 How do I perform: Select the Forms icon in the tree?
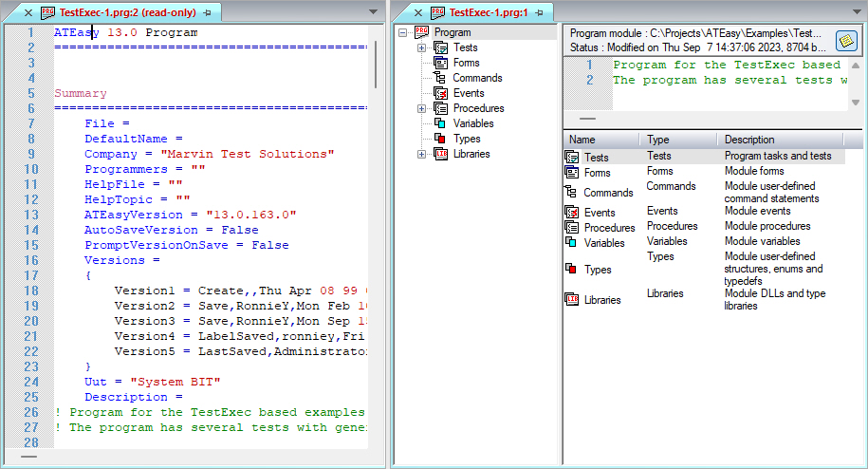[441, 63]
